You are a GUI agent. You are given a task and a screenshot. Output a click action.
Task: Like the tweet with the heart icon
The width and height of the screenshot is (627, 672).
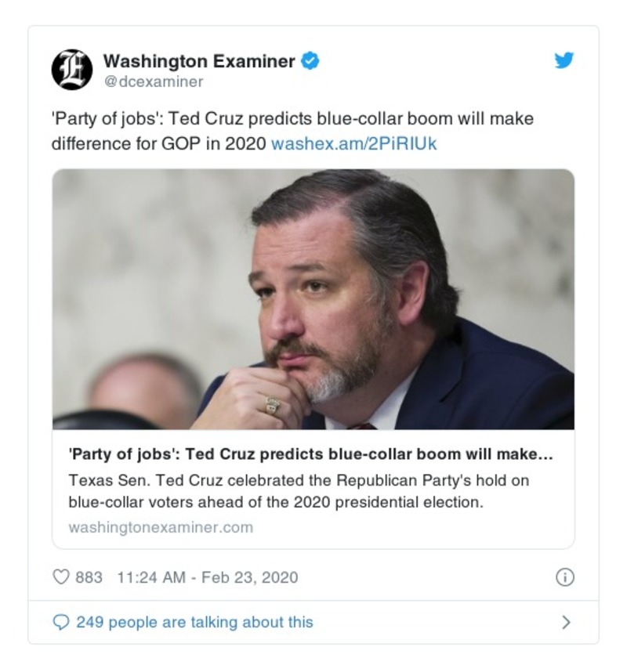(x=60, y=577)
